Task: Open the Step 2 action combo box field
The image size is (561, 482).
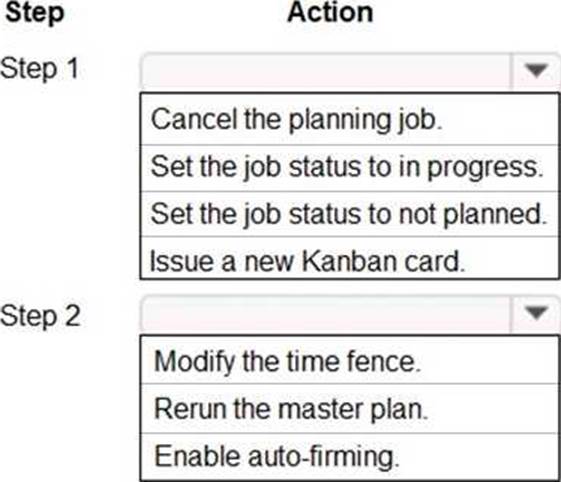Action: tap(351, 313)
